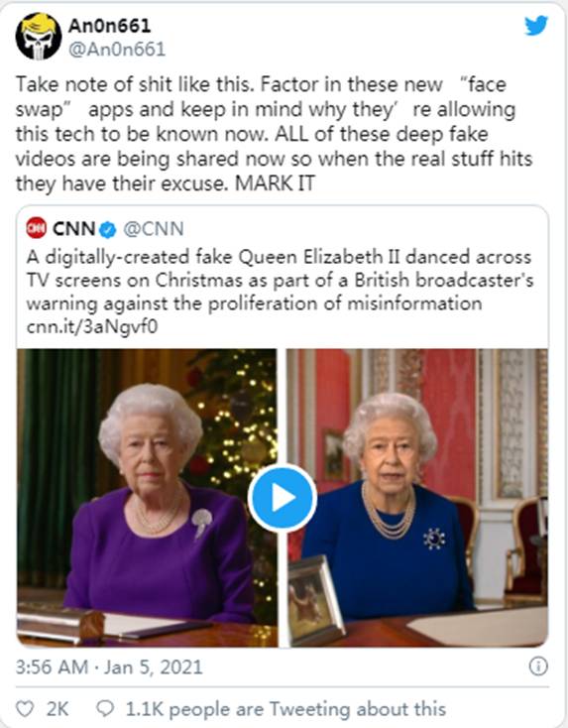Play the Queen Elizabeth deepfake video
The width and height of the screenshot is (568, 728).
click(283, 498)
